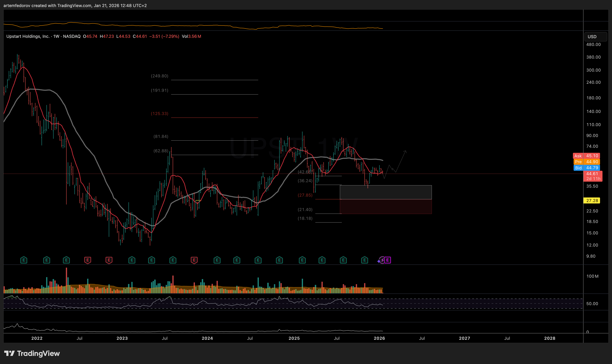Click the 9.80 price axis label
612x364 pixels.
tap(591, 256)
